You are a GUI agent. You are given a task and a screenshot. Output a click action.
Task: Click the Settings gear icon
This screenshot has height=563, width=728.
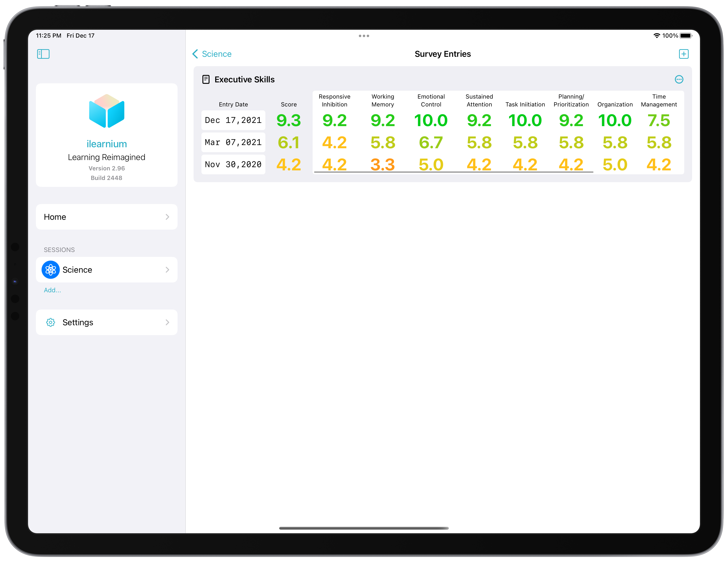51,322
